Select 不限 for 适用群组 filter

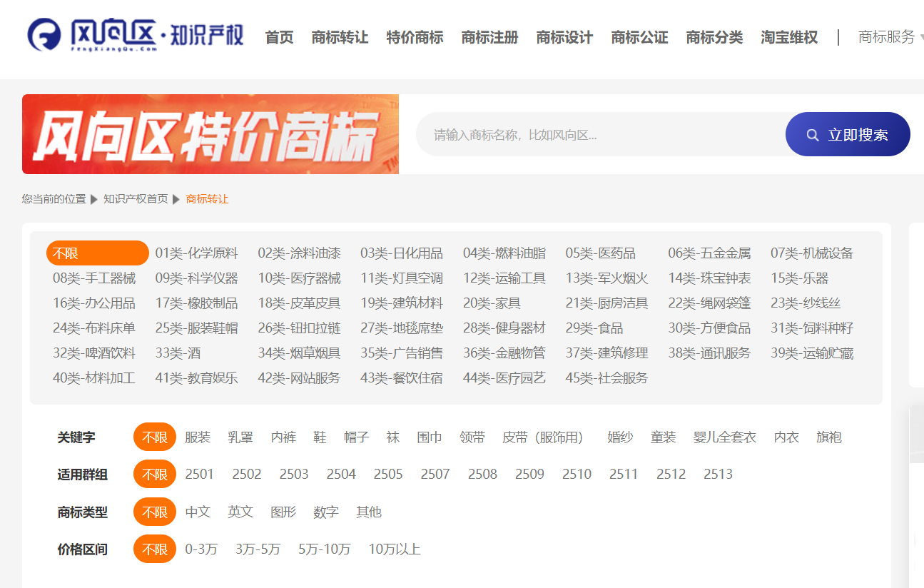coord(155,474)
